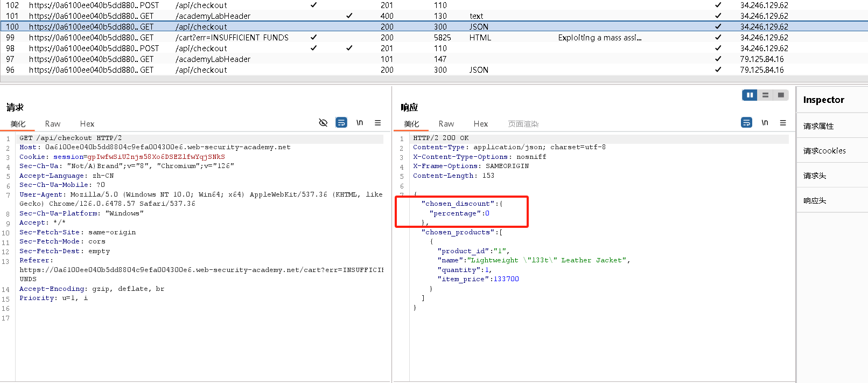868x383 pixels.
Task: Click the \n newline icon in response pane
Action: point(765,123)
